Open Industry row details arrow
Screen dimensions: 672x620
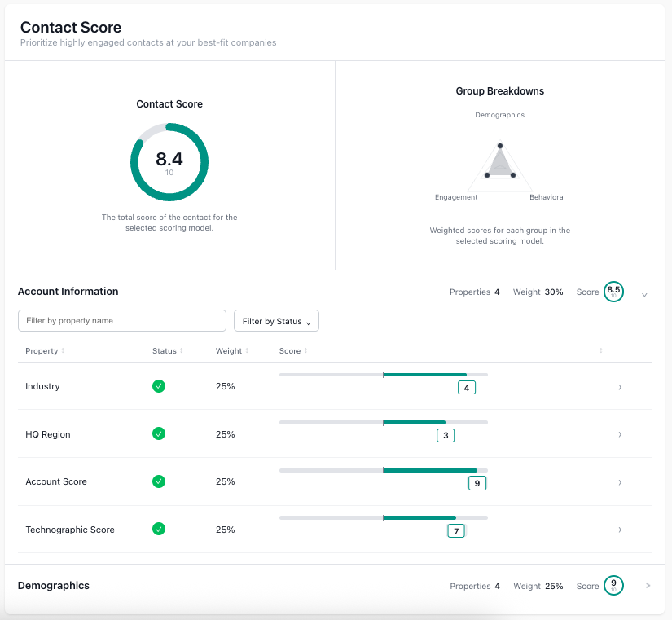[620, 387]
